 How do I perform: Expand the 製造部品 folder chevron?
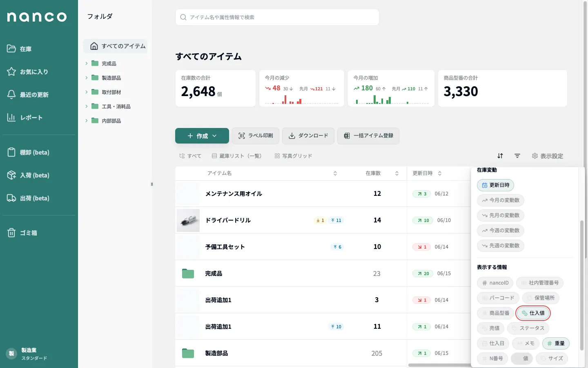point(87,78)
